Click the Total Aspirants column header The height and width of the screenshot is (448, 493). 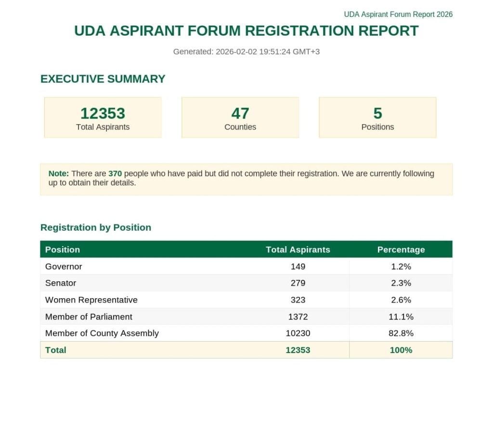pos(298,250)
